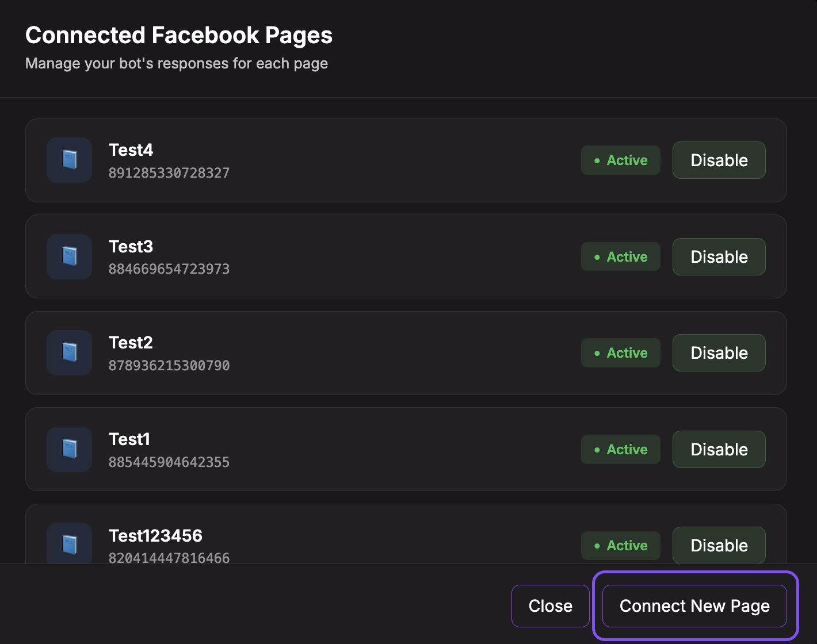The image size is (817, 644).
Task: Select the Active badge on Test2 row
Action: [620, 353]
